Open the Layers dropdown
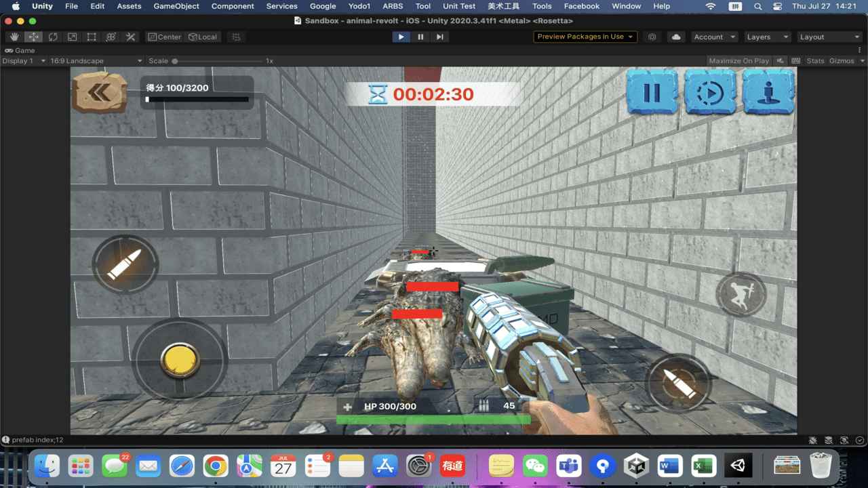This screenshot has height=488, width=868. 767,37
